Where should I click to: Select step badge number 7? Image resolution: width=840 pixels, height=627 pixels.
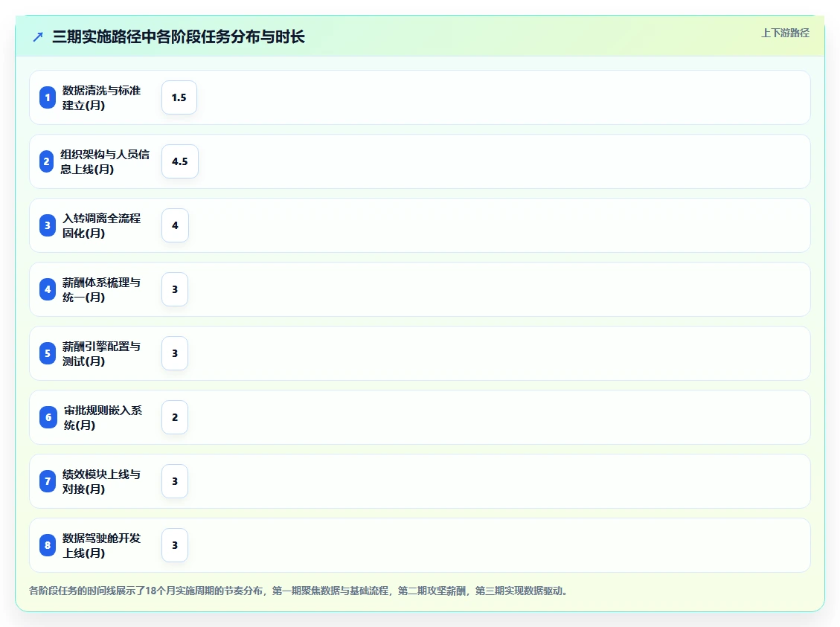(x=48, y=480)
